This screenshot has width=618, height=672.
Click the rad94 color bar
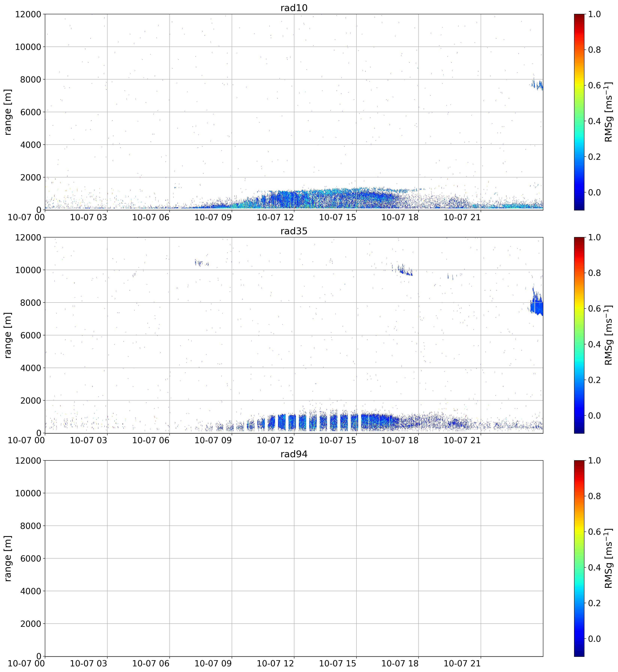click(x=579, y=558)
